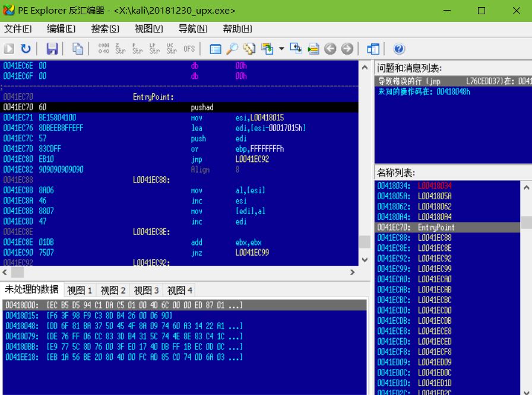Screen dimensions: 532x395
Task: Mark as CODE 010 toolbar icon
Action: (x=103, y=49)
